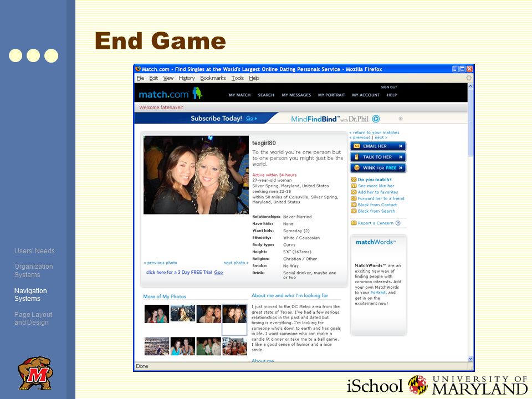
Task: Go to MY MATCH in site navigation
Action: [x=239, y=95]
